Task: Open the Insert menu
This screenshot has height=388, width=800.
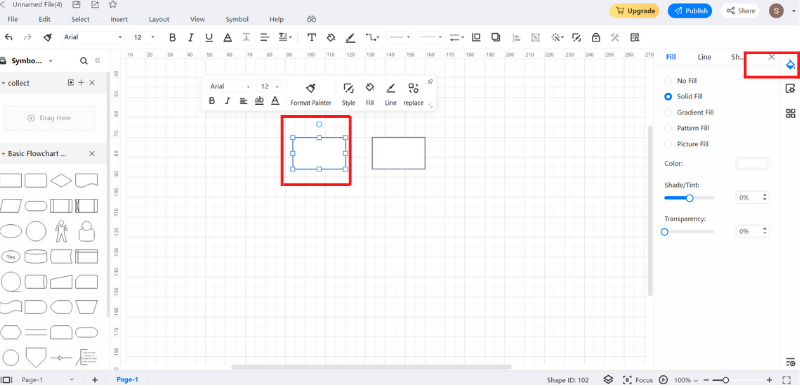Action: (x=119, y=19)
